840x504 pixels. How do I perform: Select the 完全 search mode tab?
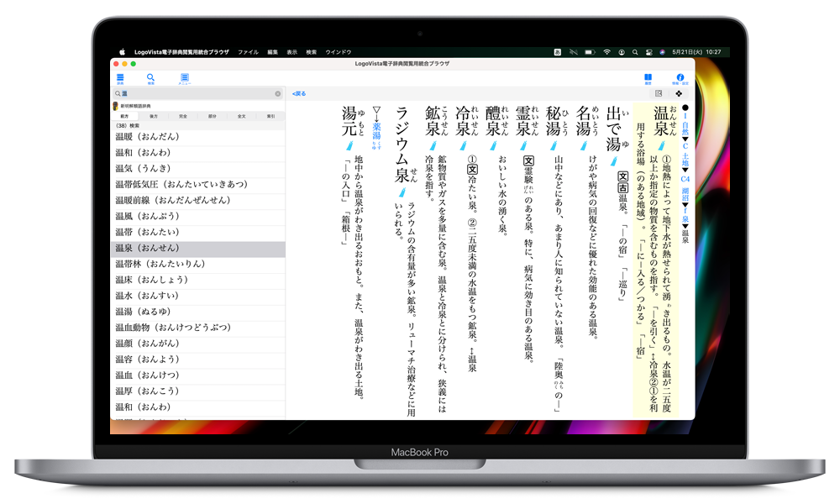pos(183,116)
